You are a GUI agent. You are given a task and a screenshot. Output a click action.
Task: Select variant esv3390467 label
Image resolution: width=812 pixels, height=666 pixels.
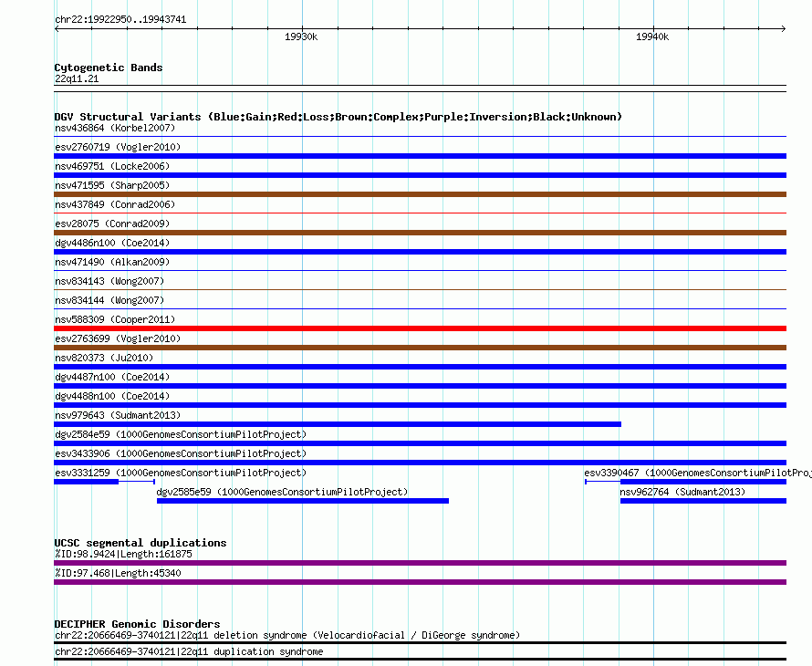(698, 473)
